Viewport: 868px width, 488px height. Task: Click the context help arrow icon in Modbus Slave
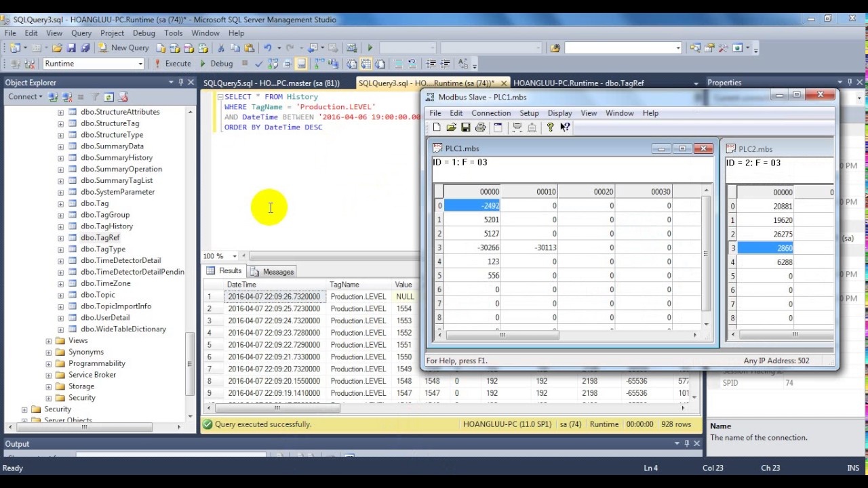tap(565, 127)
